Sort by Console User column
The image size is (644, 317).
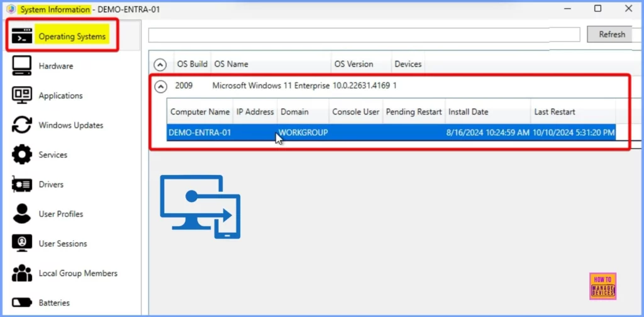pyautogui.click(x=356, y=112)
